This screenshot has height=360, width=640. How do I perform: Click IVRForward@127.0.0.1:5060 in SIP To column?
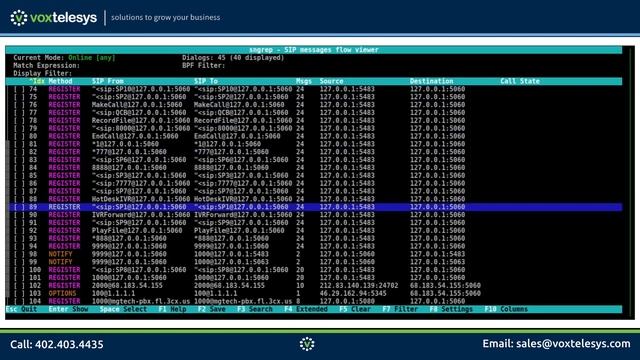(243, 215)
